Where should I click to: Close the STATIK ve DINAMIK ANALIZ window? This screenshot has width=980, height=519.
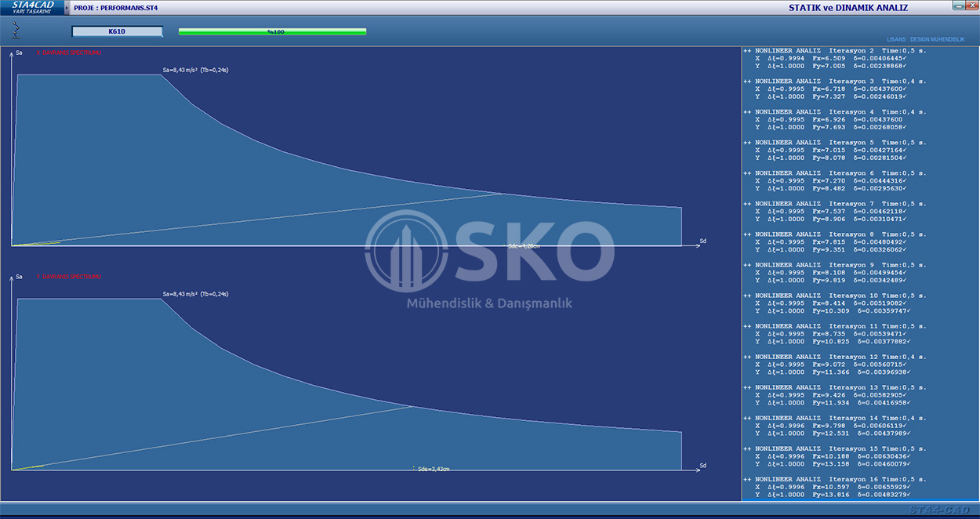[x=971, y=6]
